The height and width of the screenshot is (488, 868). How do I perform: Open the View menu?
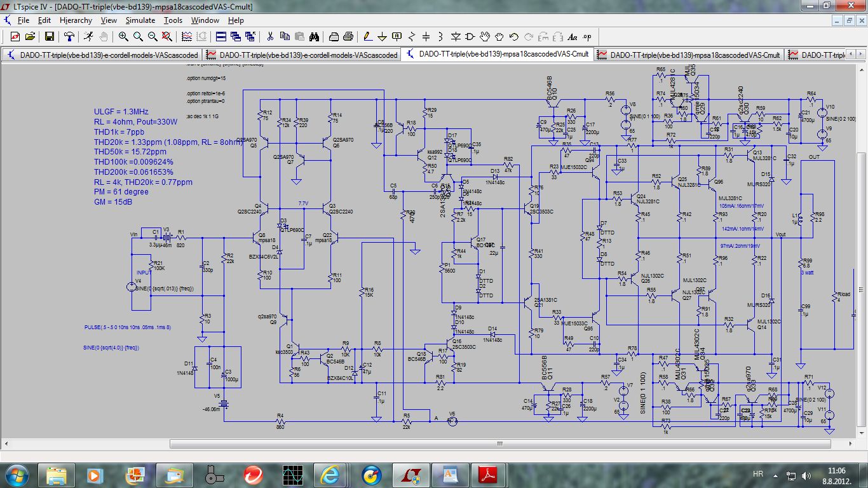tap(109, 20)
